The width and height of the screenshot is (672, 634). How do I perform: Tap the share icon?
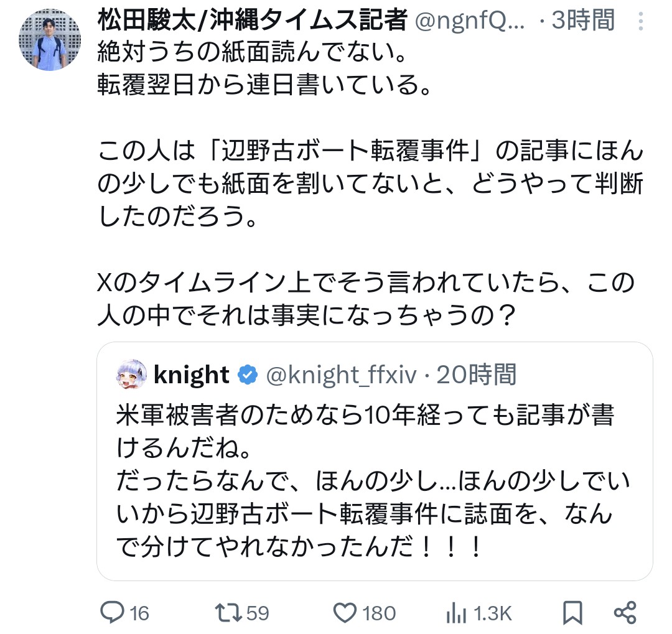point(625,613)
